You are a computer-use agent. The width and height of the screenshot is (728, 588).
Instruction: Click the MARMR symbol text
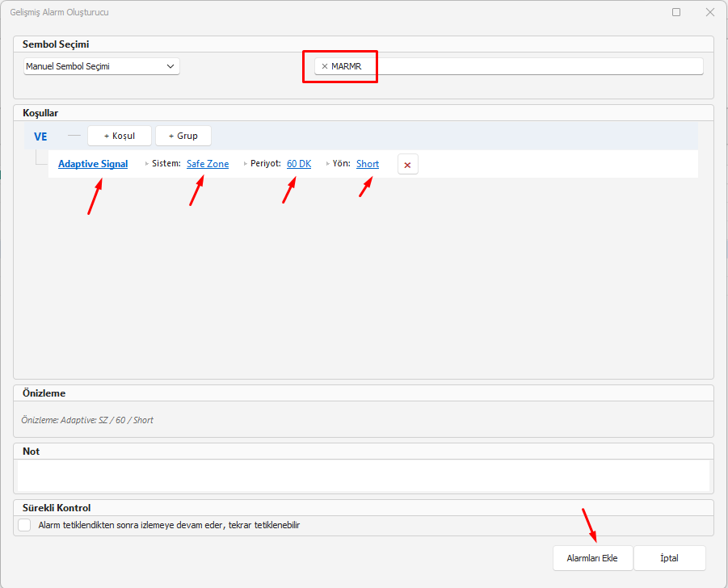point(347,66)
